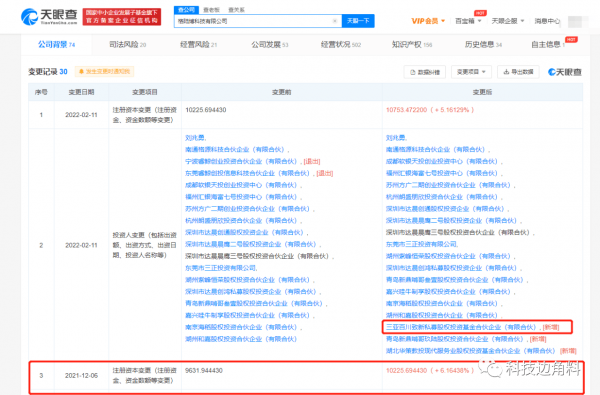The width and height of the screenshot is (600, 395).
Task: Open the 东莞 信息科技合伙企业 link marked 退出
Action: [248, 173]
